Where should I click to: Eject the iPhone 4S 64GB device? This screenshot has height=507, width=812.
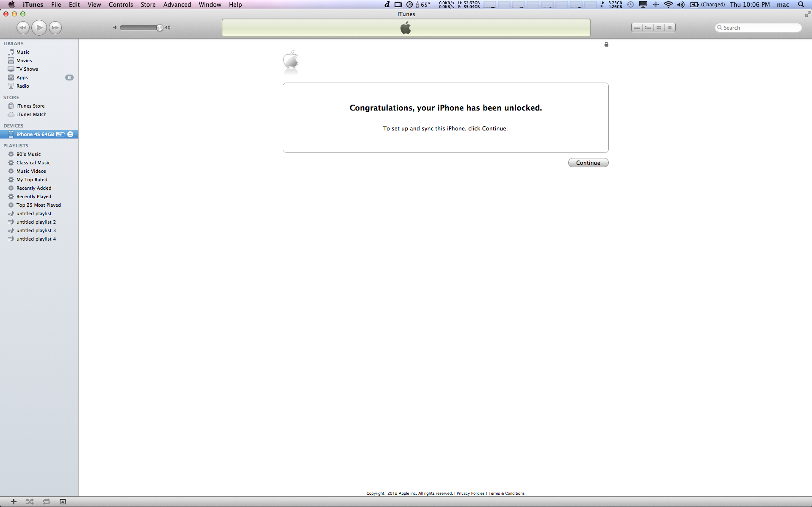point(70,134)
